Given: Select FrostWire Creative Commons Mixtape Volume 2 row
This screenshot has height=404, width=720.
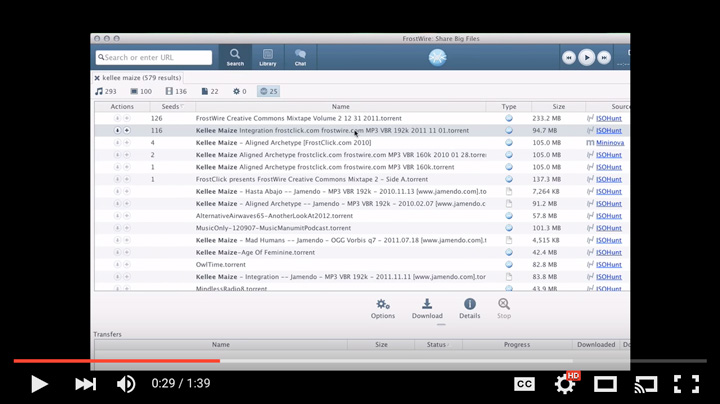Looking at the screenshot, I should [362, 118].
